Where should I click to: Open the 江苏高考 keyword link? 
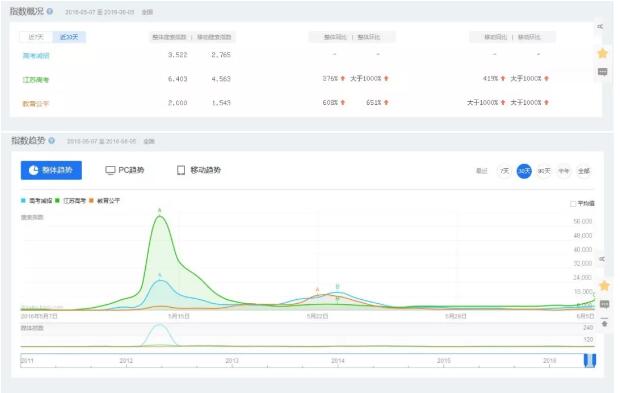36,80
